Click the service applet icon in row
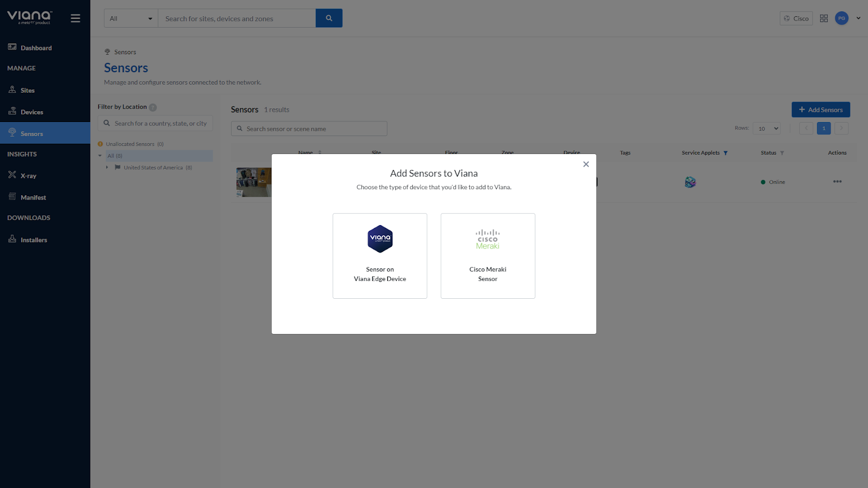 coord(690,182)
